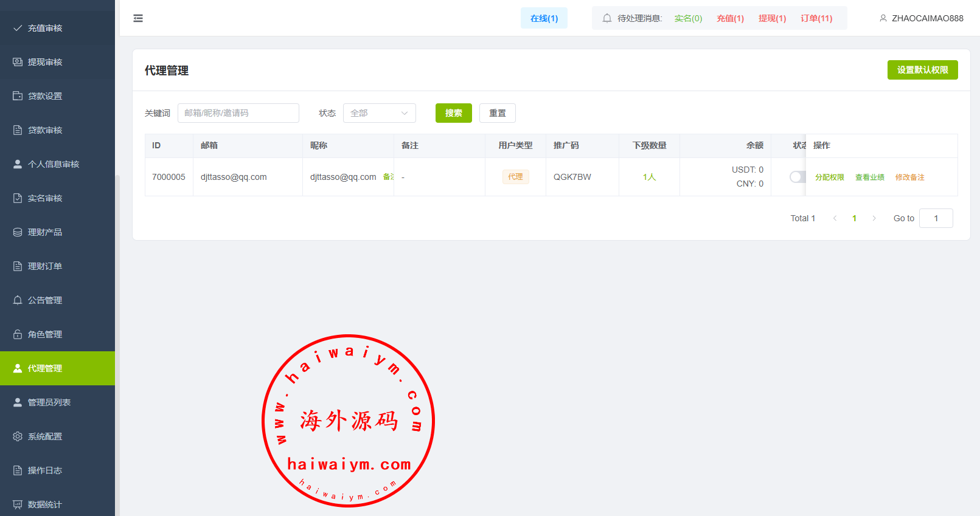Open 公告管理 with the bell icon
The width and height of the screenshot is (980, 516).
pos(45,300)
